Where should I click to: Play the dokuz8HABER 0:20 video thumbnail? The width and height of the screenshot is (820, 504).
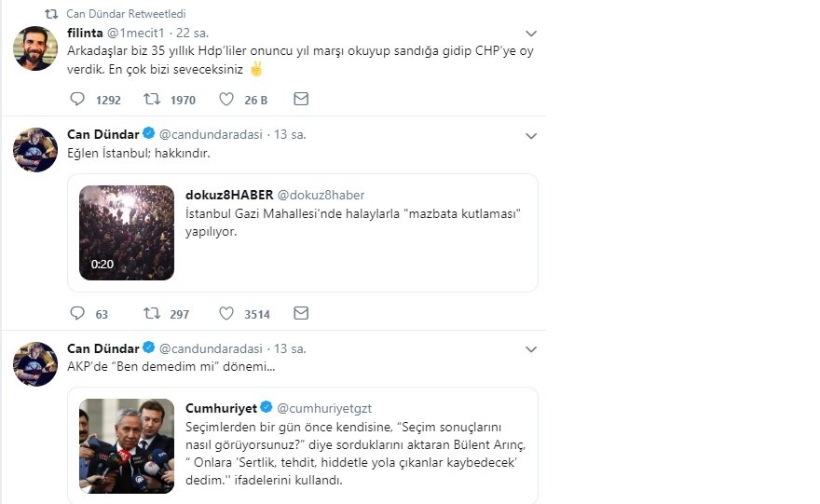tap(127, 233)
